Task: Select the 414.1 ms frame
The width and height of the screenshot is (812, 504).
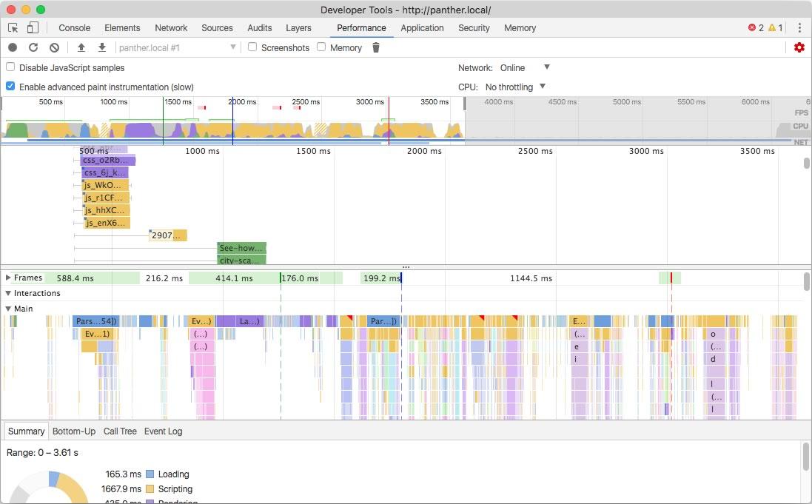Action: (234, 278)
